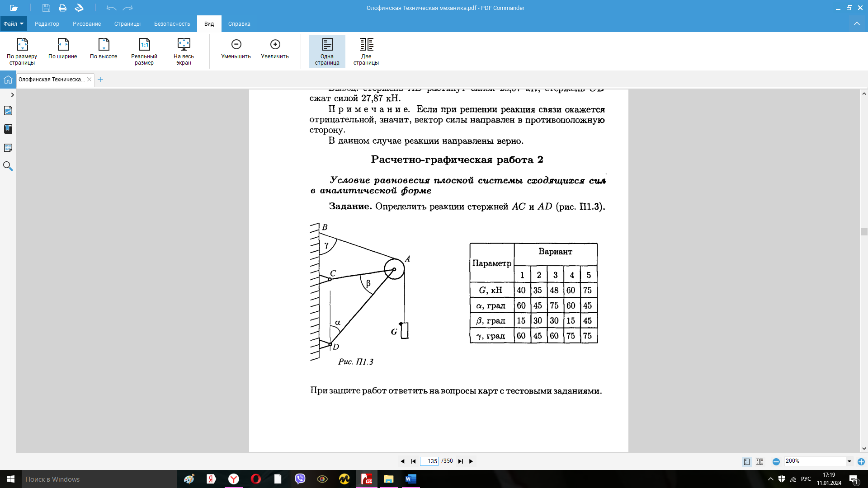868x488 pixels.
Task: Open the Файл dropdown menu
Action: 14,24
